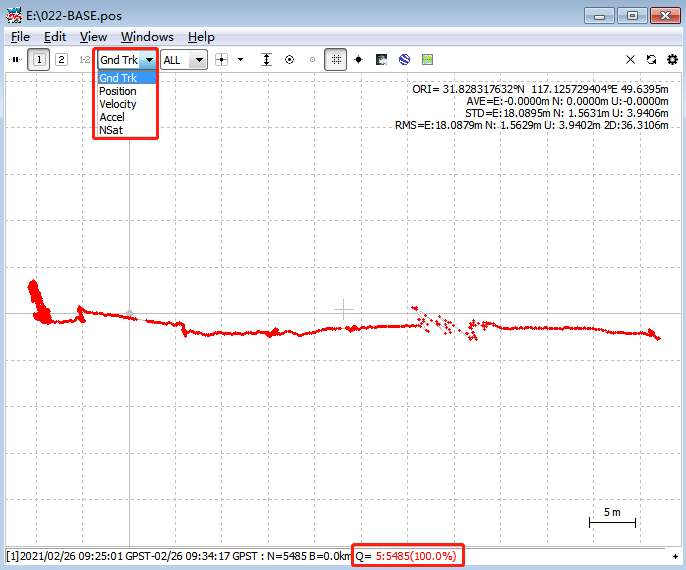Choose Accel from the plot type list

pyautogui.click(x=127, y=117)
